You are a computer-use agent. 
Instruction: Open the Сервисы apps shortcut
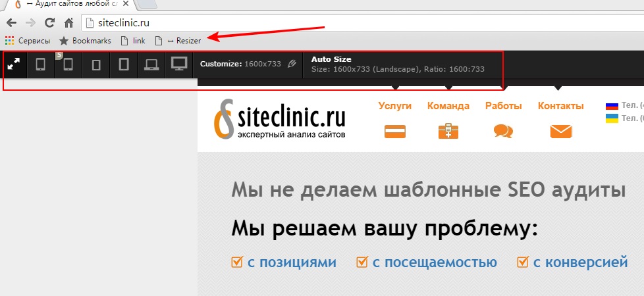(27, 41)
